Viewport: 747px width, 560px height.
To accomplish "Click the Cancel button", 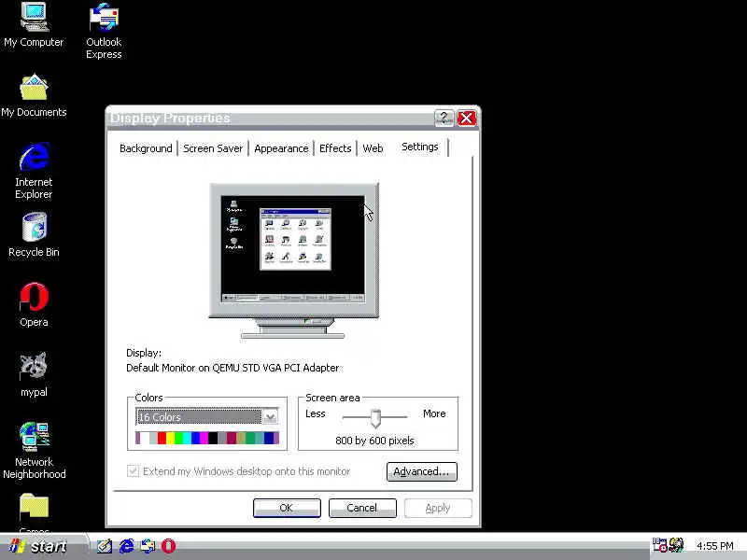I will tap(362, 508).
